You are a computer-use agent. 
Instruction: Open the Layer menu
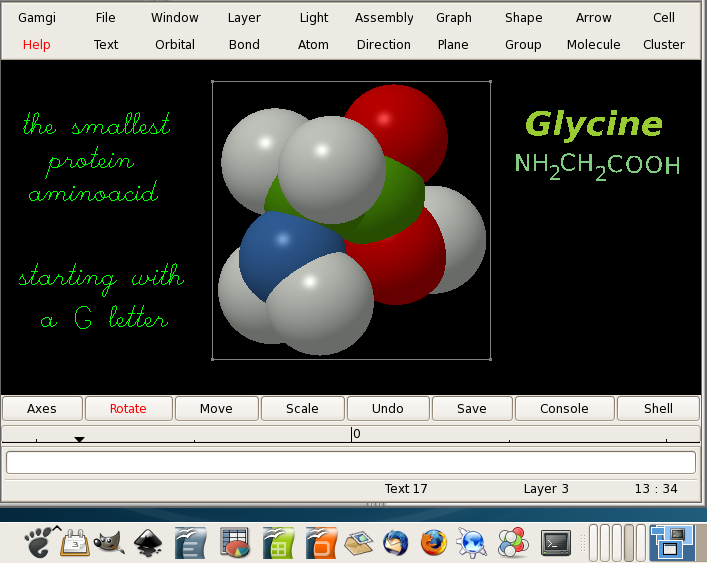click(x=244, y=18)
